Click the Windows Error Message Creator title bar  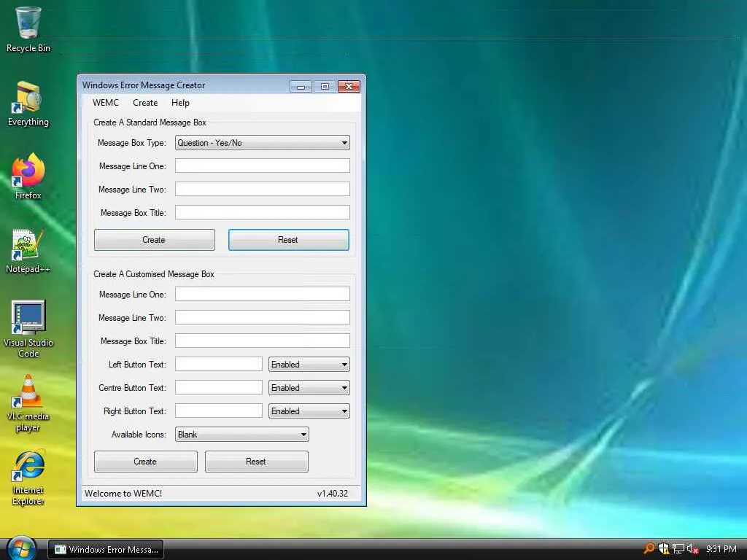click(183, 86)
